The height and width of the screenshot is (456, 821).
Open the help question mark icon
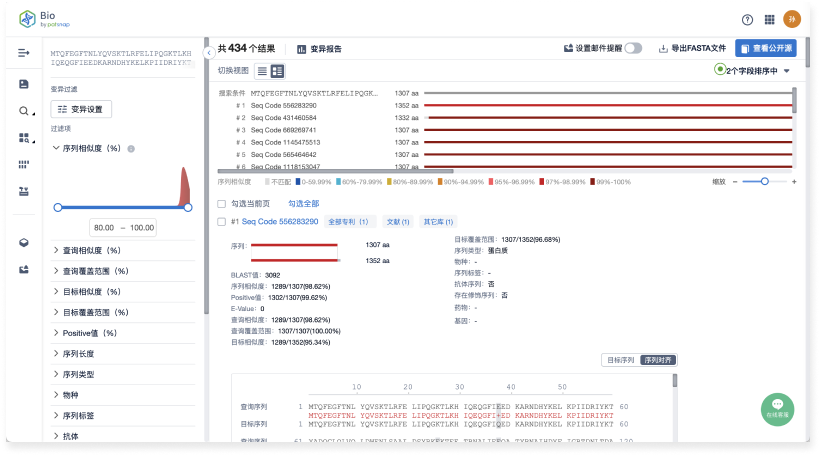[747, 19]
